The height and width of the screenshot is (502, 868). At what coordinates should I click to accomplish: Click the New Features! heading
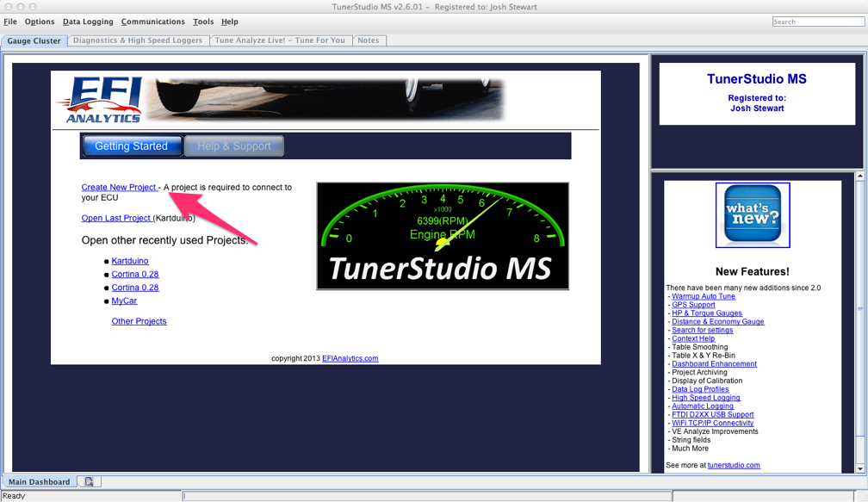(x=753, y=271)
